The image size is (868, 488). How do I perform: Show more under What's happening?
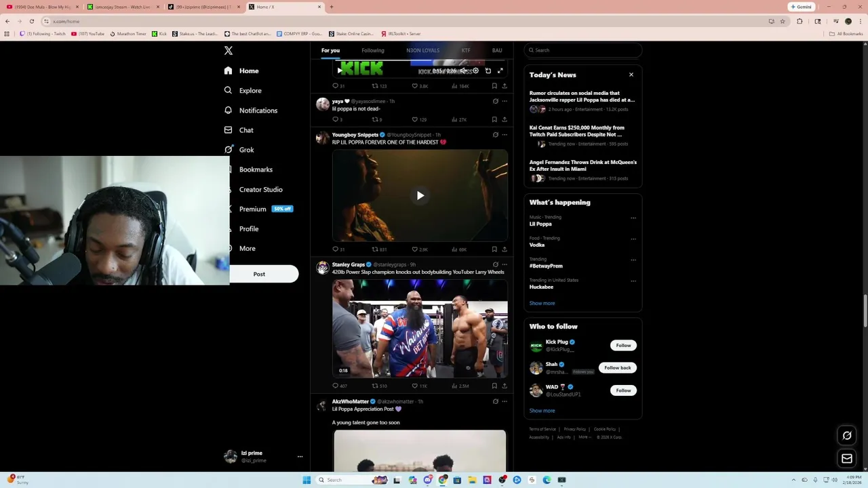pos(542,303)
